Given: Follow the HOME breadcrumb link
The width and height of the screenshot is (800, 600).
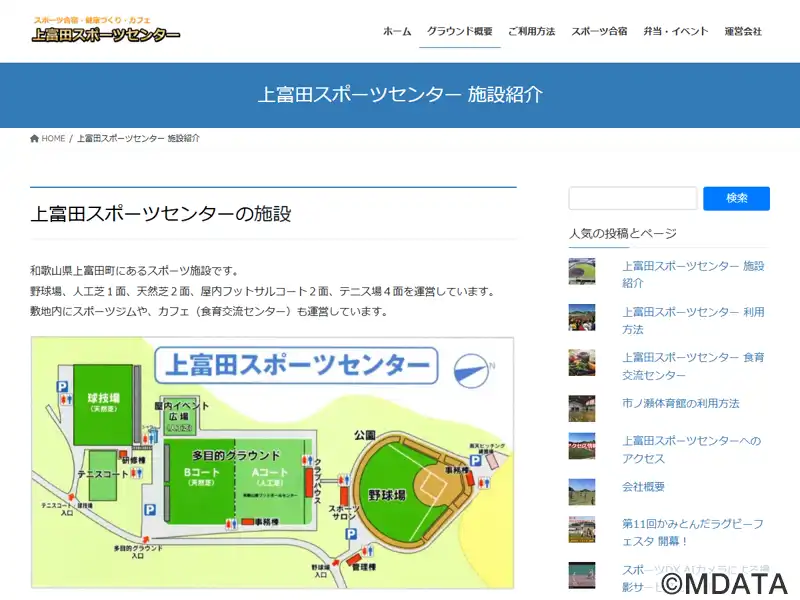Looking at the screenshot, I should [53, 138].
